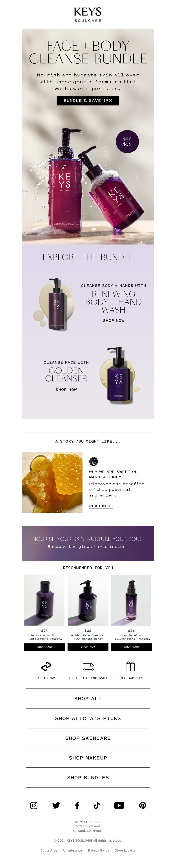176x868 pixels.
Task: Open the Pinterest icon
Action: tap(143, 805)
